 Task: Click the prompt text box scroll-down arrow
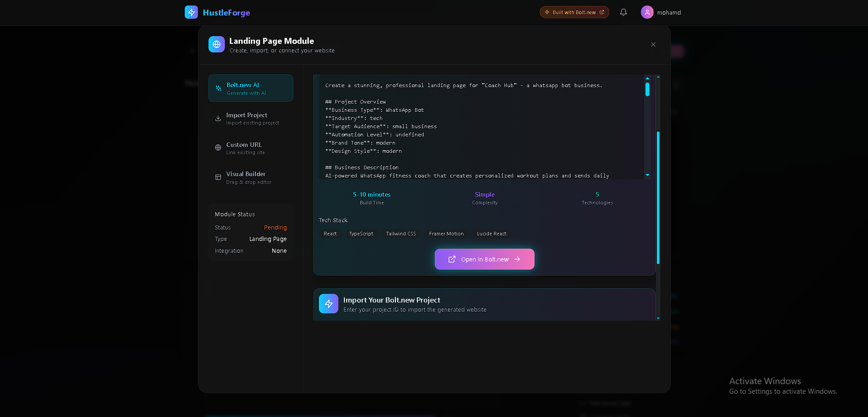tap(647, 175)
